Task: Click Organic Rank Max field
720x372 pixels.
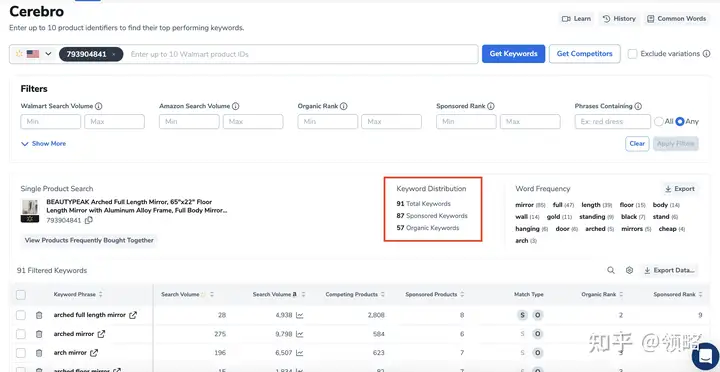Action: (391, 122)
